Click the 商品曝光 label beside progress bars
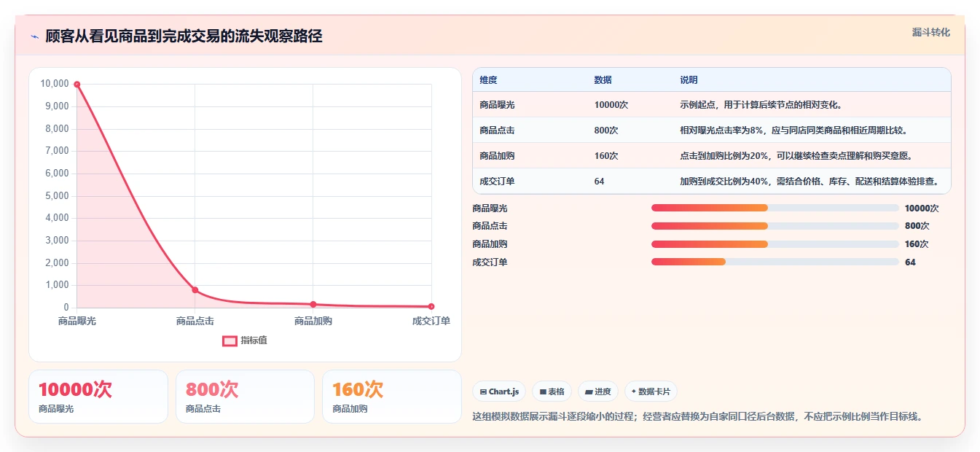Image resolution: width=980 pixels, height=452 pixels. 490,208
